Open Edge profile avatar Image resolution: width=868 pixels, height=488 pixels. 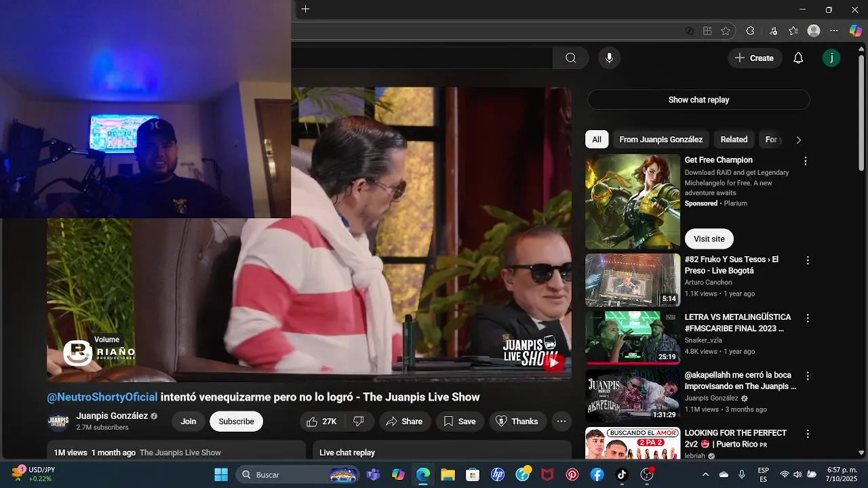814,30
